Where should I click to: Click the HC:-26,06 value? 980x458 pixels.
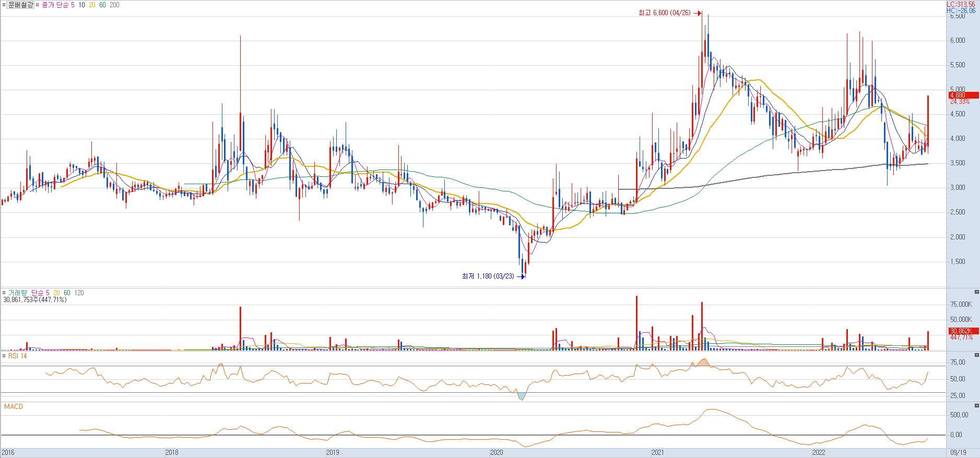coord(961,10)
